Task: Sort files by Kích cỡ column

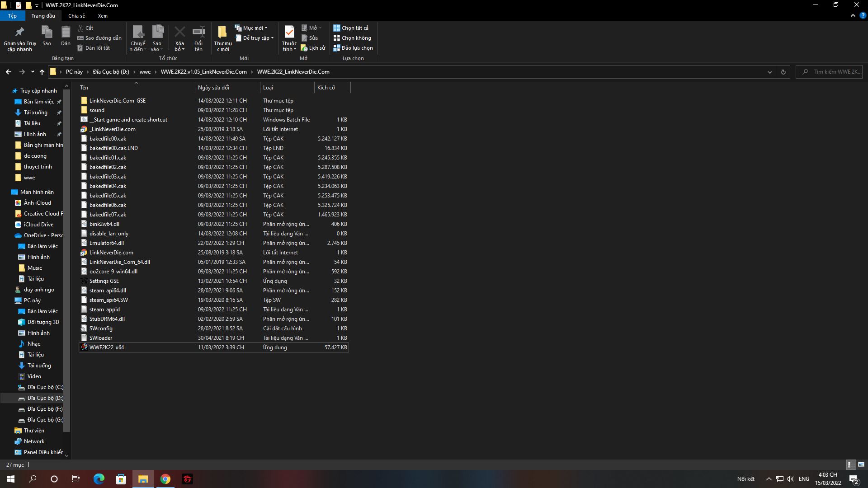Action: pos(326,88)
